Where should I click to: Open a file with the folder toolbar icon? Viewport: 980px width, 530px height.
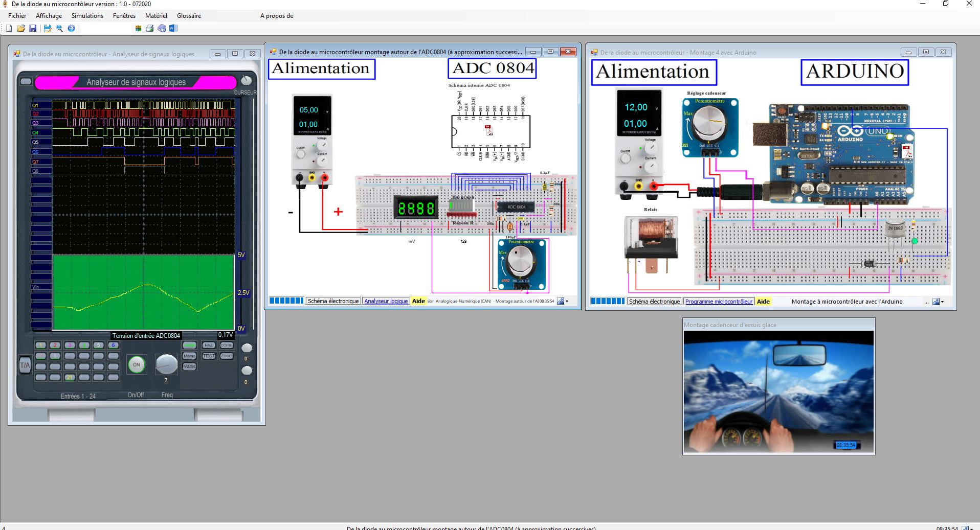click(x=21, y=29)
